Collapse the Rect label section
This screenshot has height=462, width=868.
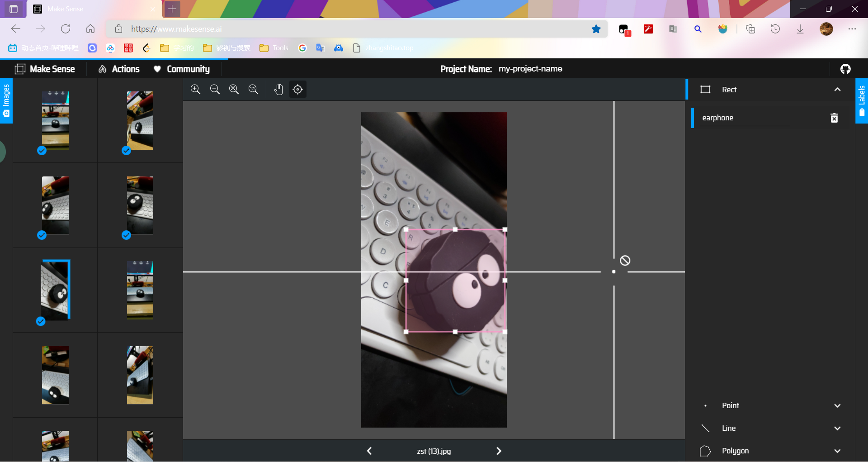pos(837,89)
